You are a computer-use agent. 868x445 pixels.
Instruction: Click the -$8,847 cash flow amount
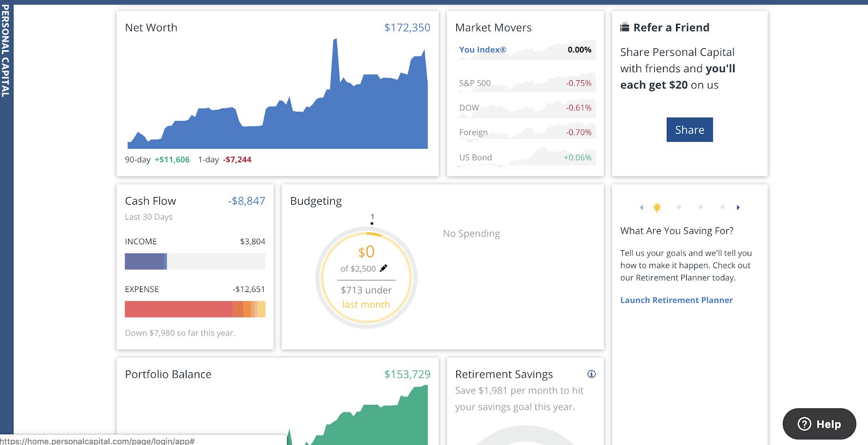(246, 201)
